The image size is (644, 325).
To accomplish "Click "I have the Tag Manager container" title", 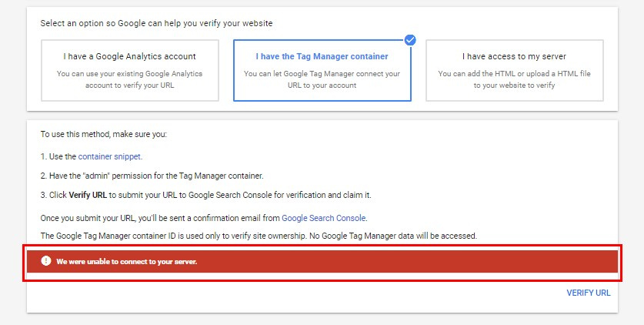I will click(x=322, y=56).
